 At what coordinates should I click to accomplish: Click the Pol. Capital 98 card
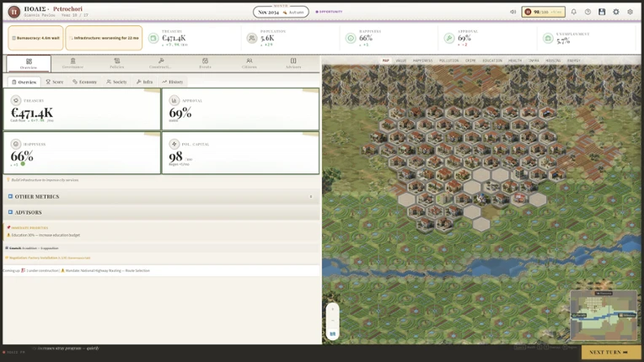pyautogui.click(x=240, y=153)
